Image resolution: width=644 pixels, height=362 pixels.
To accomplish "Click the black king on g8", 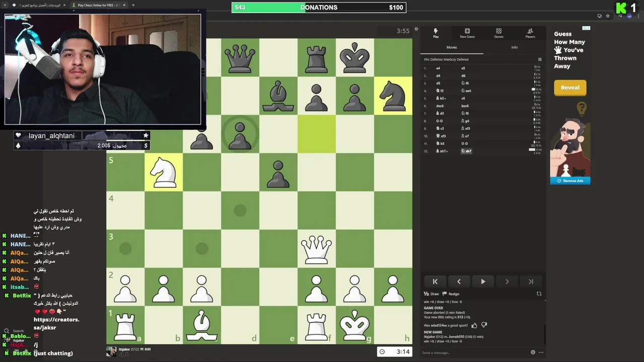I will point(355,57).
